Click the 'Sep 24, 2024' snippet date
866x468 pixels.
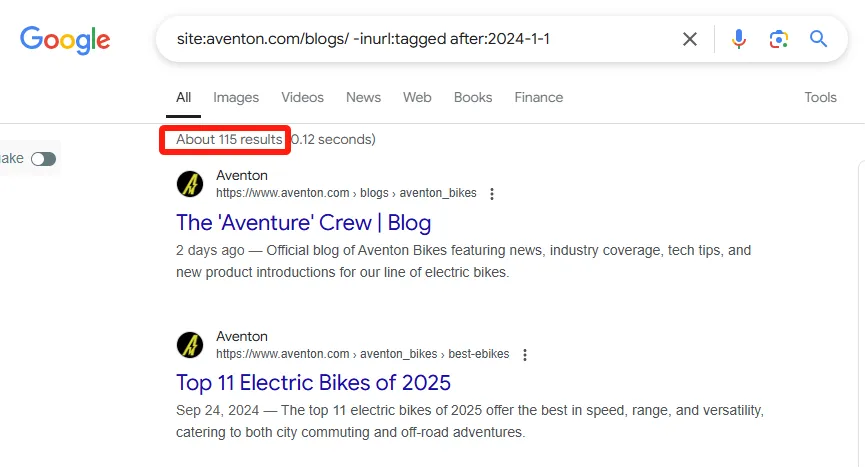(x=218, y=411)
